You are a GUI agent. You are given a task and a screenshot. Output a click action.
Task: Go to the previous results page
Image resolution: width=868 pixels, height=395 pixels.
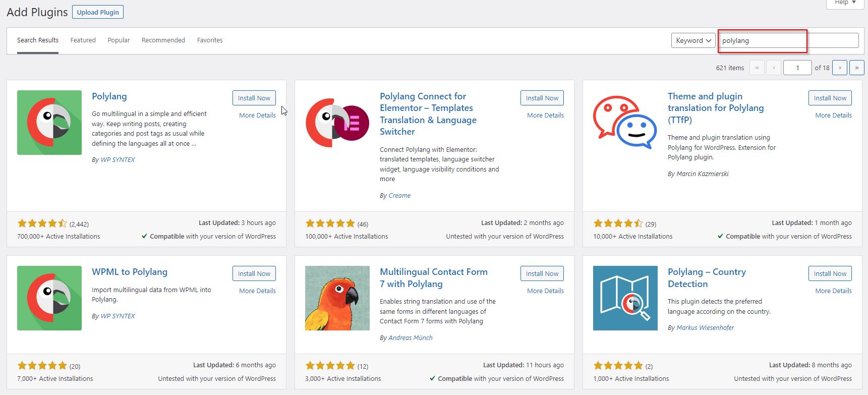coord(774,68)
